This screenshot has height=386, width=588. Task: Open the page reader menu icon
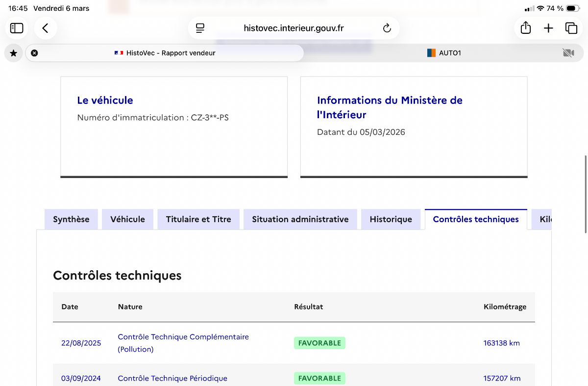tap(200, 28)
